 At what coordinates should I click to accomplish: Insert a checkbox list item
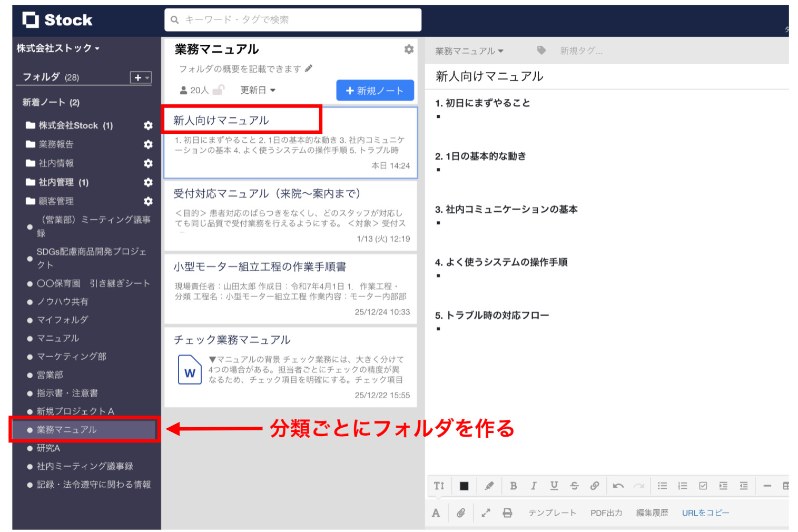point(703,486)
